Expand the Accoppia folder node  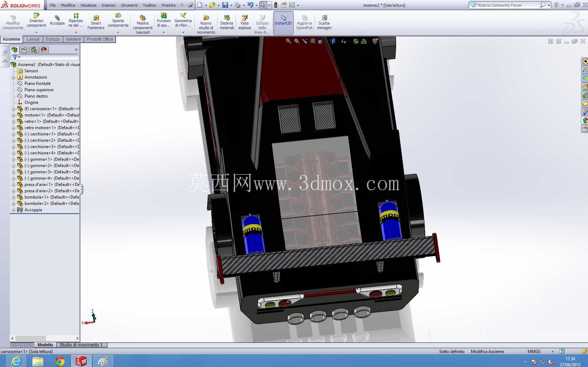[x=14, y=210]
